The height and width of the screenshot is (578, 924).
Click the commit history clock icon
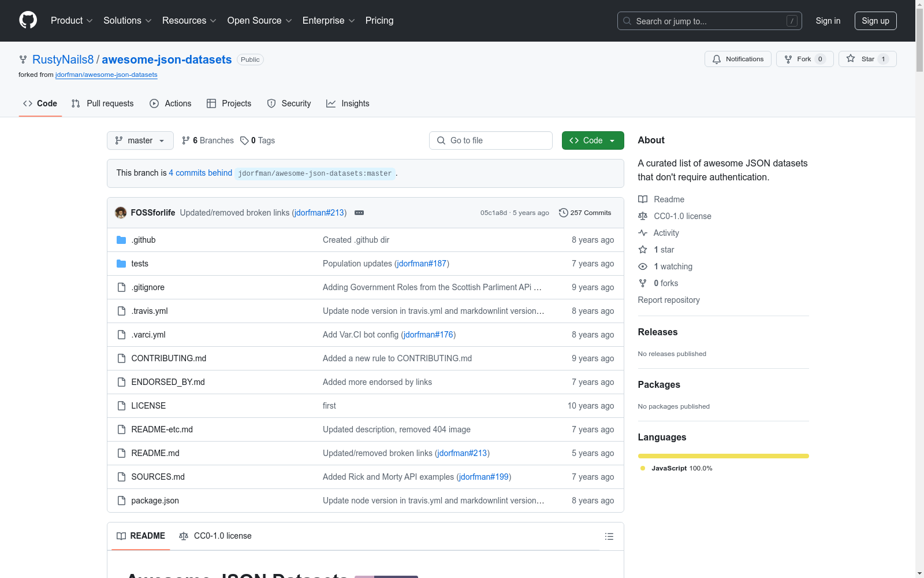563,213
